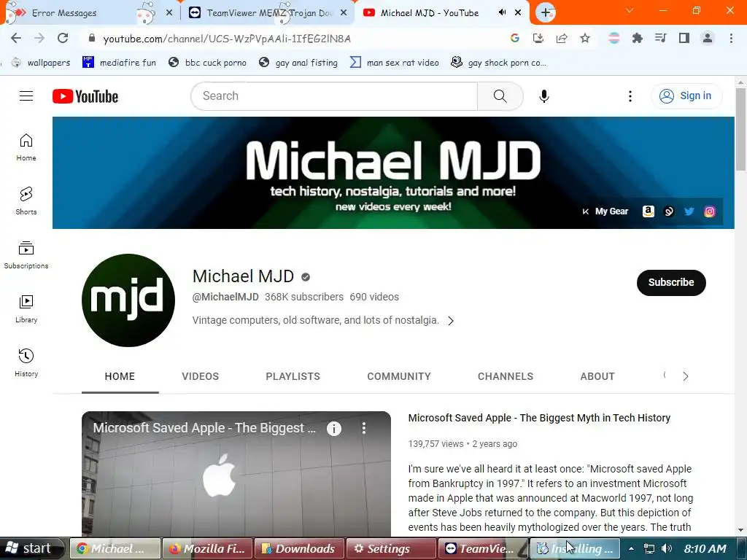Click the system tray volume icon
Image resolution: width=747 pixels, height=560 pixels.
point(667,548)
